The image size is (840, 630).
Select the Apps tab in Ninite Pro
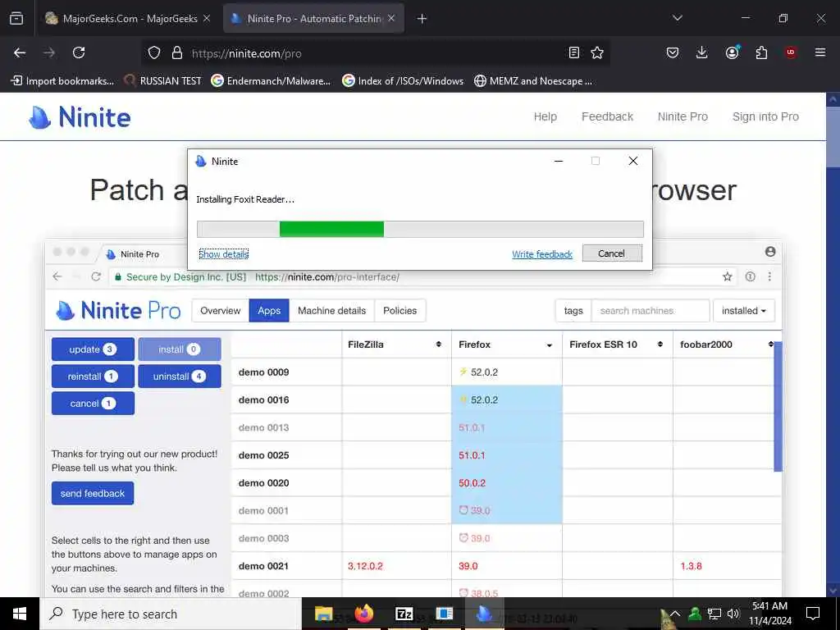click(269, 311)
